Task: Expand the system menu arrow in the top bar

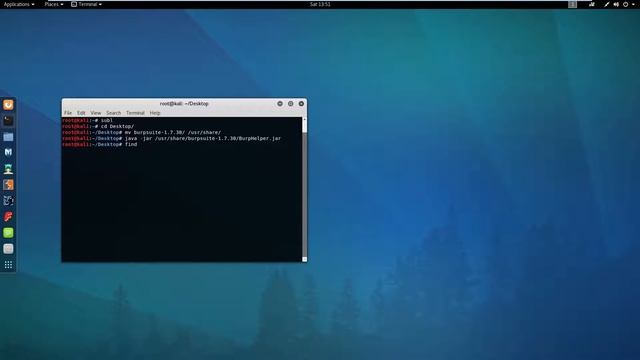Action: pyautogui.click(x=633, y=4)
